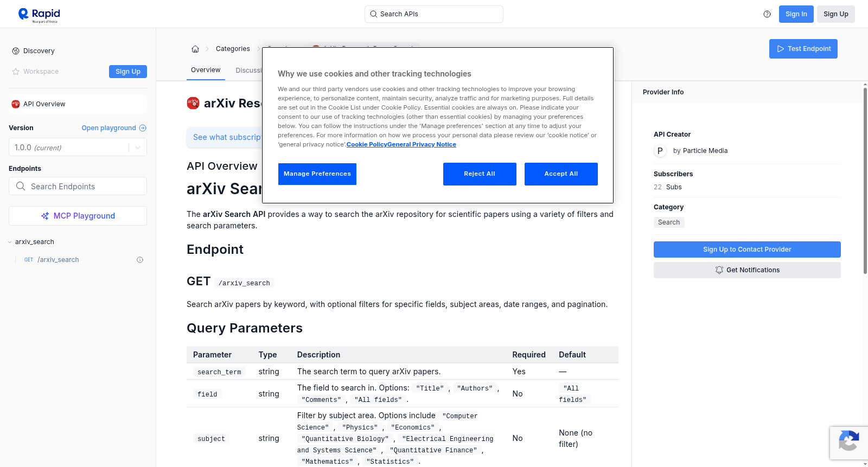Image resolution: width=868 pixels, height=467 pixels.
Task: Click the Default column header
Action: (x=572, y=355)
